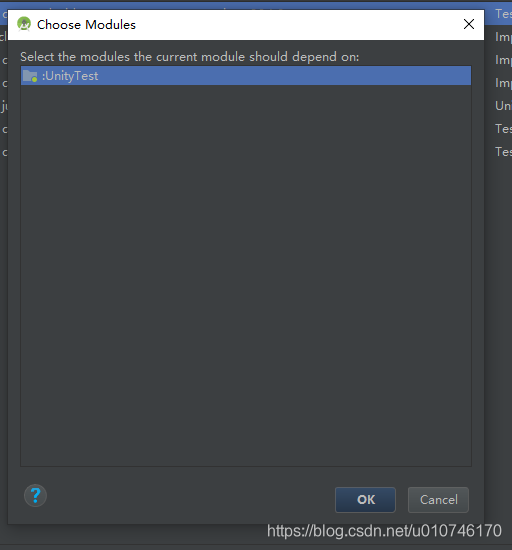Select the :UnityTest module entry
Viewport: 512px width, 550px height.
pyautogui.click(x=246, y=76)
